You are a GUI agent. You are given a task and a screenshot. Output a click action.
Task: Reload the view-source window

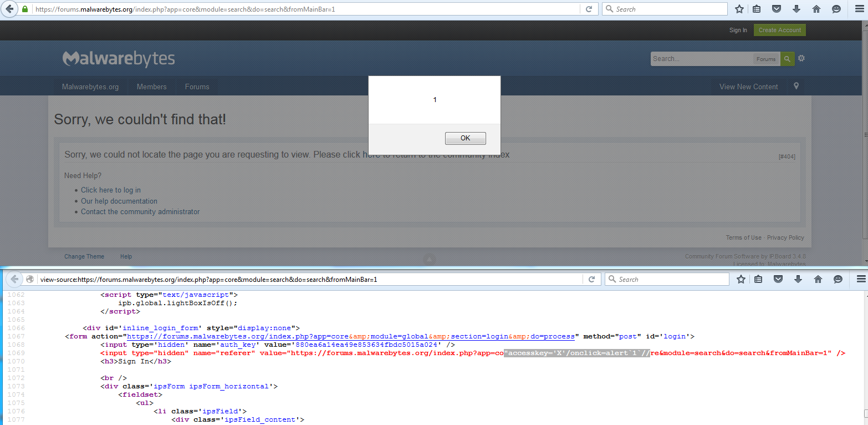point(591,279)
